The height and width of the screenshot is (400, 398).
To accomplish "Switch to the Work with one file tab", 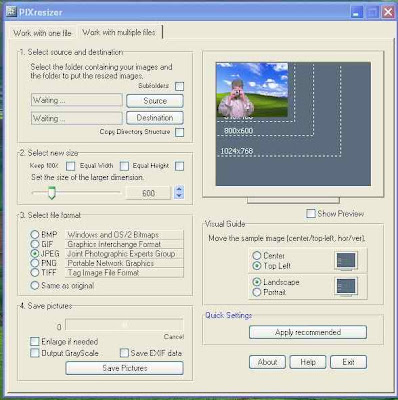I will pyautogui.click(x=42, y=33).
